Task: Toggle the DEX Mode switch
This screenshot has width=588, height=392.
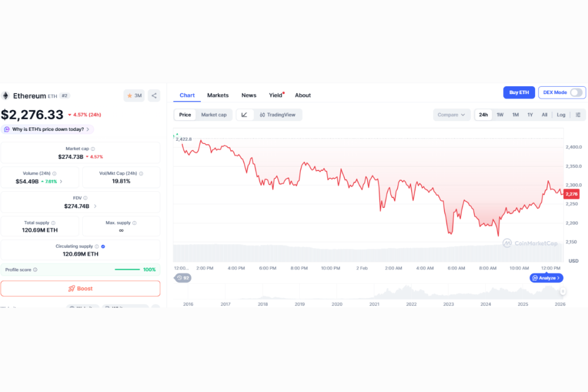Action: click(576, 92)
